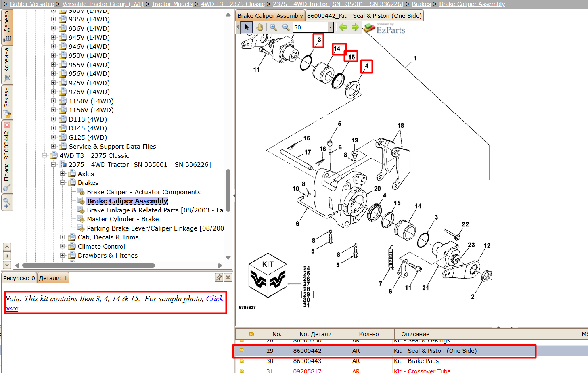Expand the 935V (L4WD) tree node
The height and width of the screenshot is (373, 588).
pos(53,19)
